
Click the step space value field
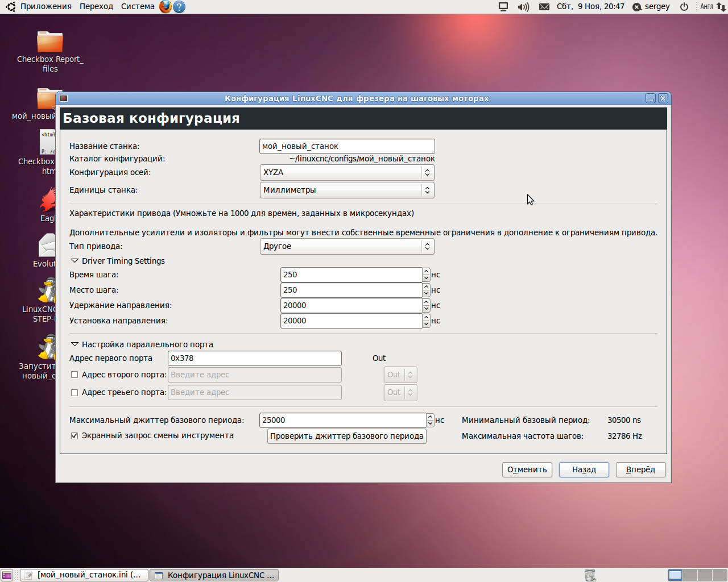pos(351,290)
